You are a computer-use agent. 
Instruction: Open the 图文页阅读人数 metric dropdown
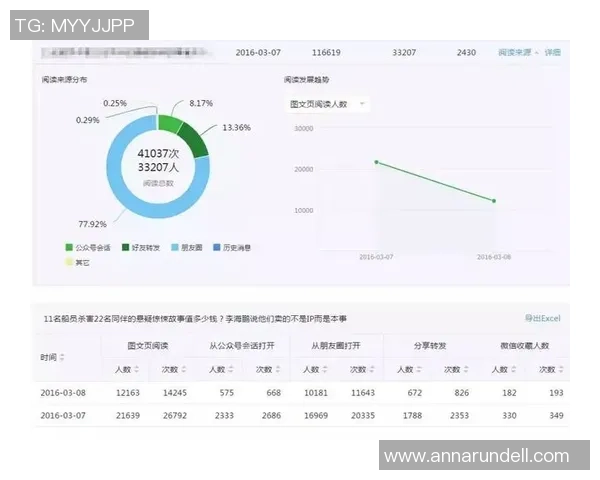coord(328,104)
